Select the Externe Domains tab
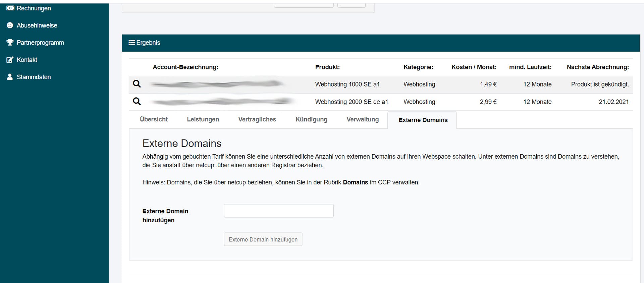 pos(422,120)
